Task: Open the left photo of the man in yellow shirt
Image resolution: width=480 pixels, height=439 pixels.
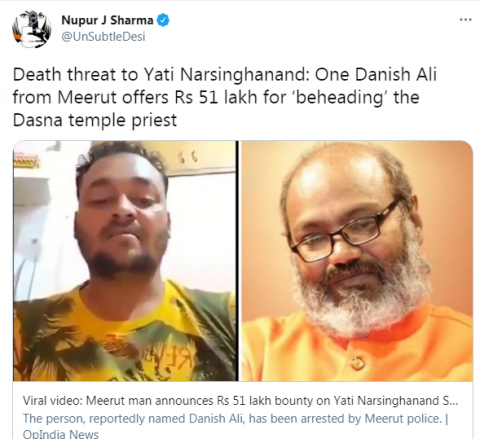Action: [x=125, y=261]
